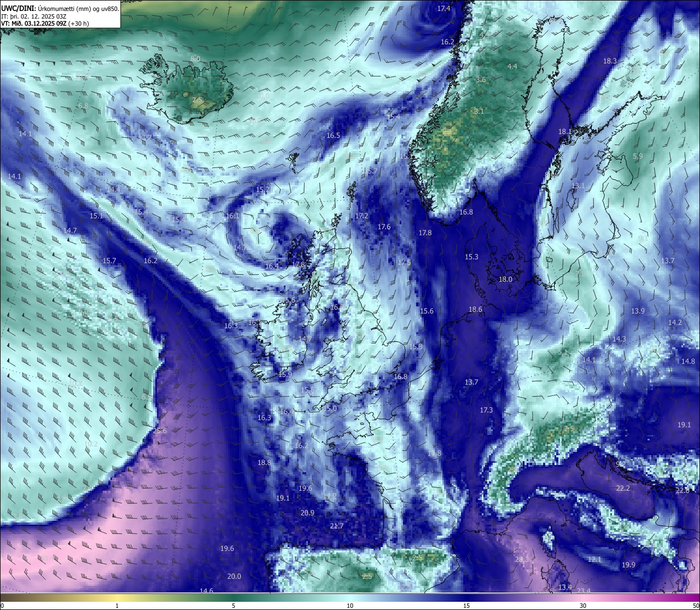700x610 pixels.
Task: Click the 13.4 value over Sardinia
Action: tap(565, 588)
